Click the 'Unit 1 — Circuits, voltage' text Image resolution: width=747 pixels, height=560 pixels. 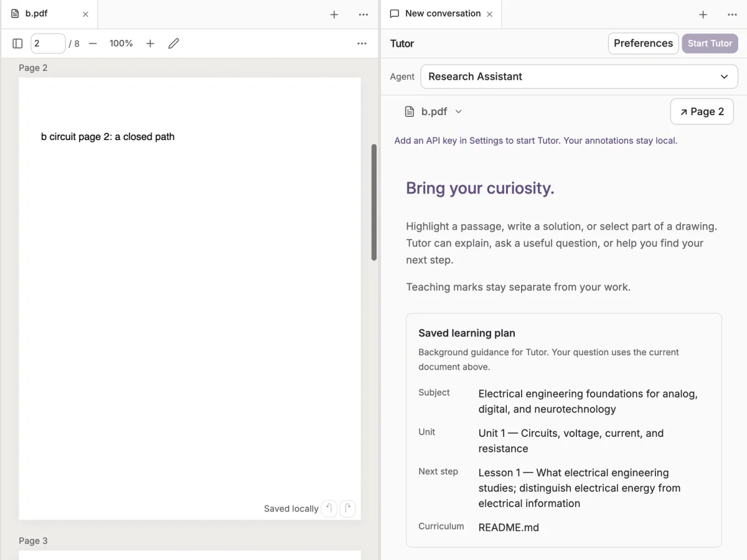pyautogui.click(x=571, y=441)
